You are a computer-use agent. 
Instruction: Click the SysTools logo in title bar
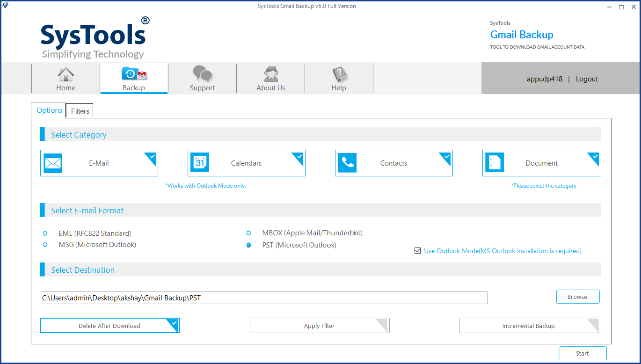[6, 6]
